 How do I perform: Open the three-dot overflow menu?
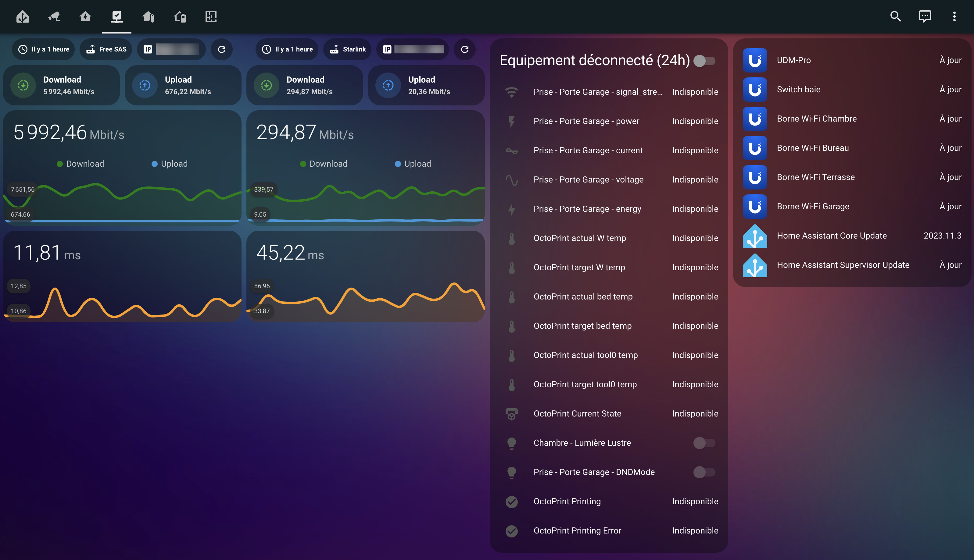coord(954,16)
